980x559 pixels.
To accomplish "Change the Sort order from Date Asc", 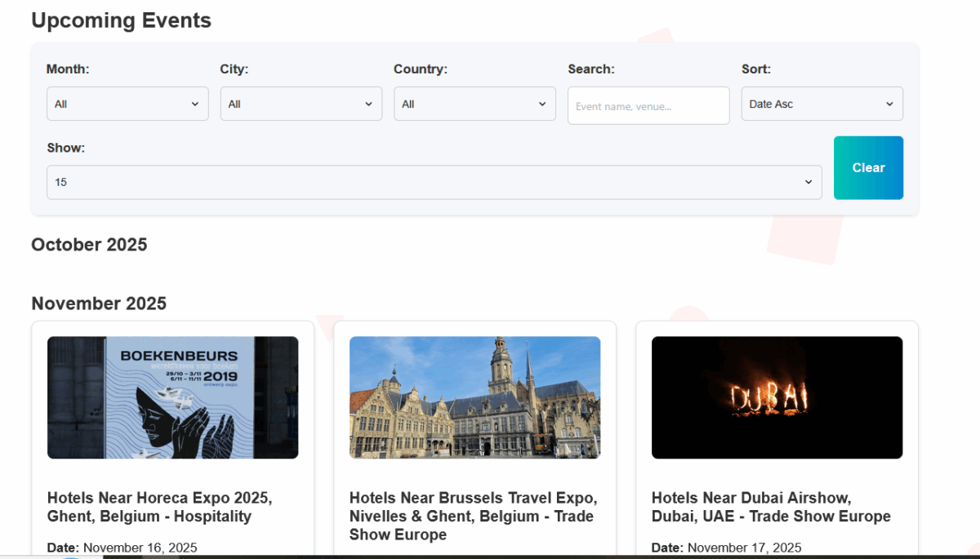I will [x=822, y=104].
